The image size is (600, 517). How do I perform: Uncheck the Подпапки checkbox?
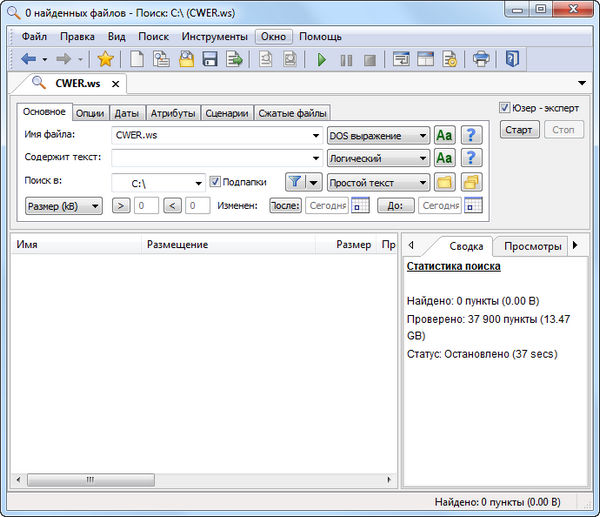click(215, 182)
